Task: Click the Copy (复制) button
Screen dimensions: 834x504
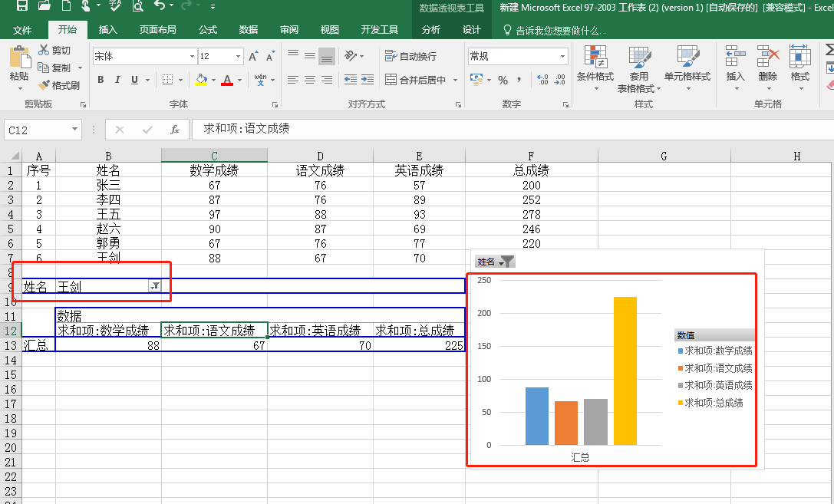Action: pos(54,68)
